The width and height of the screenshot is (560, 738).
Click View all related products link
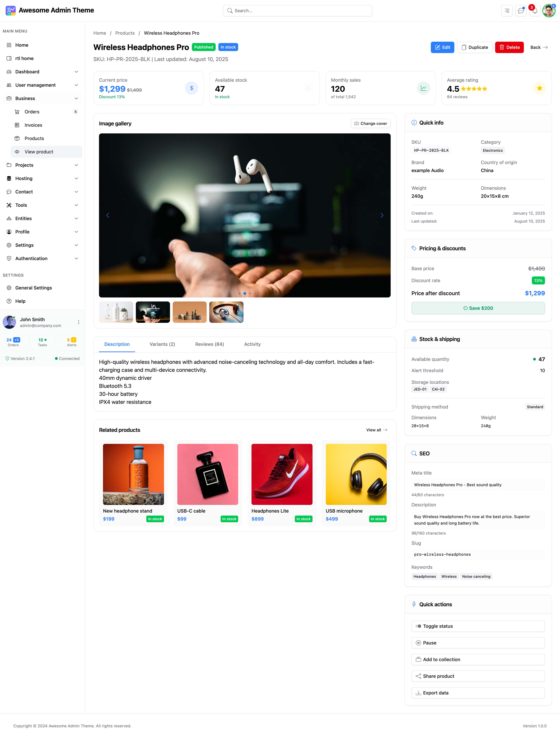point(377,430)
